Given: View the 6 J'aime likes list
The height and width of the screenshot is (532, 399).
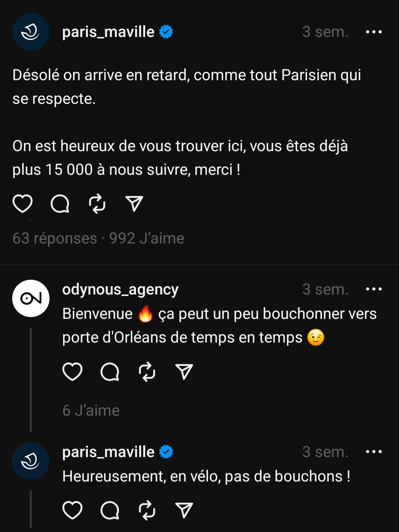Looking at the screenshot, I should point(91,410).
